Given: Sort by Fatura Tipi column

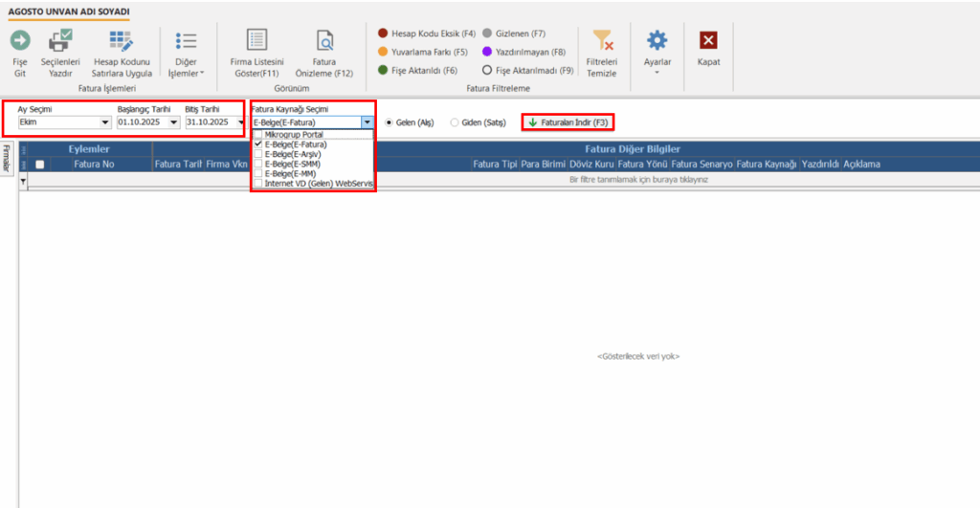Looking at the screenshot, I should pyautogui.click(x=495, y=165).
